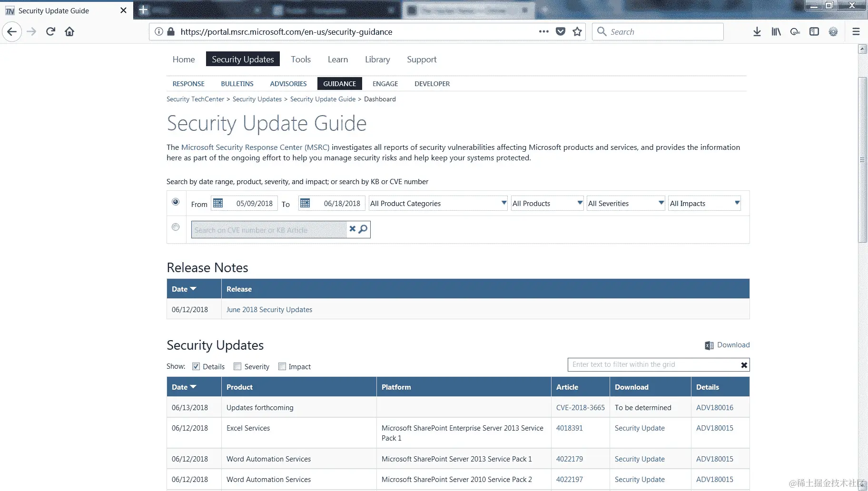Click the Excel icon beside Download
Screen dimensions: 868x491
[x=709, y=345]
